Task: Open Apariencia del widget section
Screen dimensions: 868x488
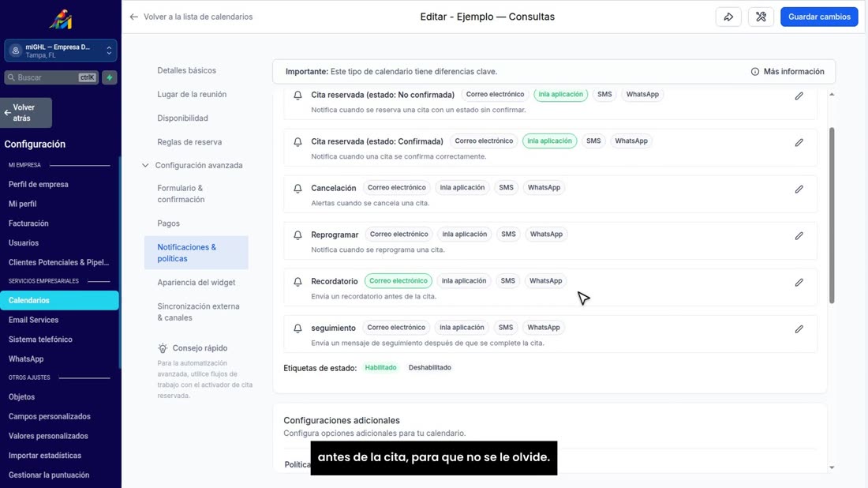Action: coord(196,283)
